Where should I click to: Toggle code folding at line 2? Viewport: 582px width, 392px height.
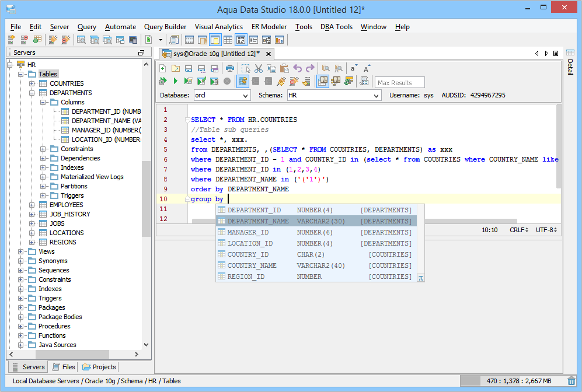[187, 120]
